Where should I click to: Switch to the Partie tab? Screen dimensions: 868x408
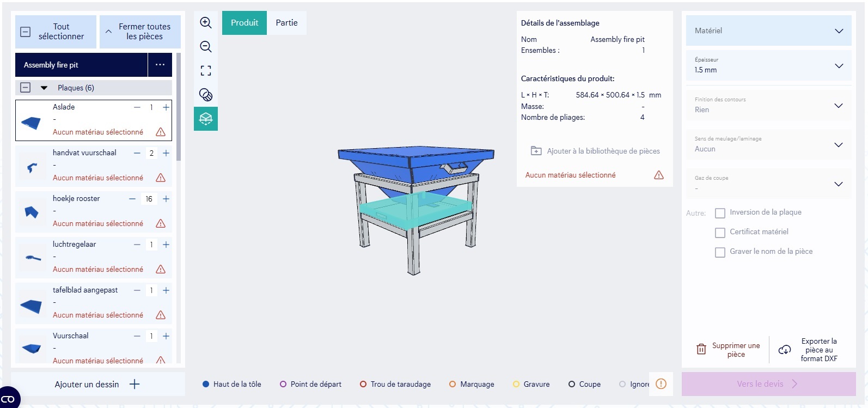[286, 23]
